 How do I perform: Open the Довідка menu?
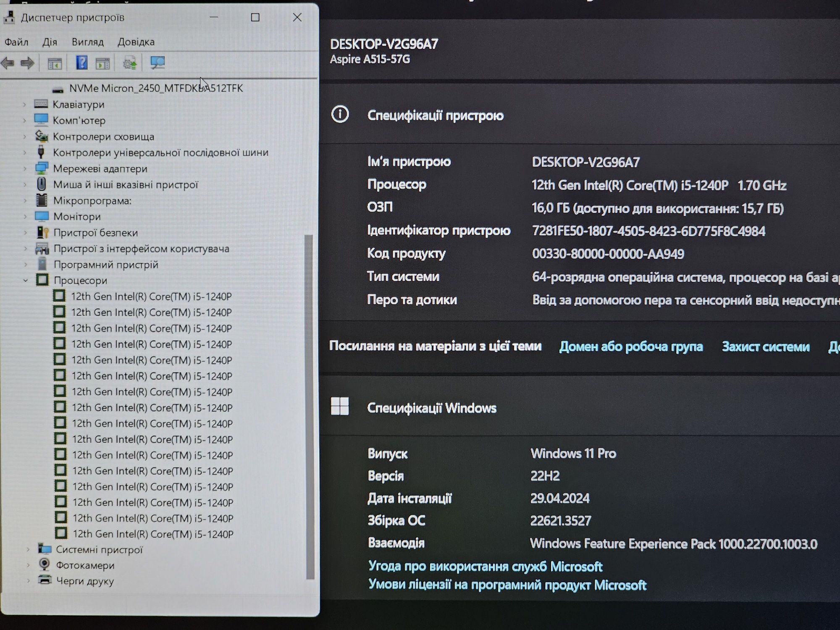[136, 42]
